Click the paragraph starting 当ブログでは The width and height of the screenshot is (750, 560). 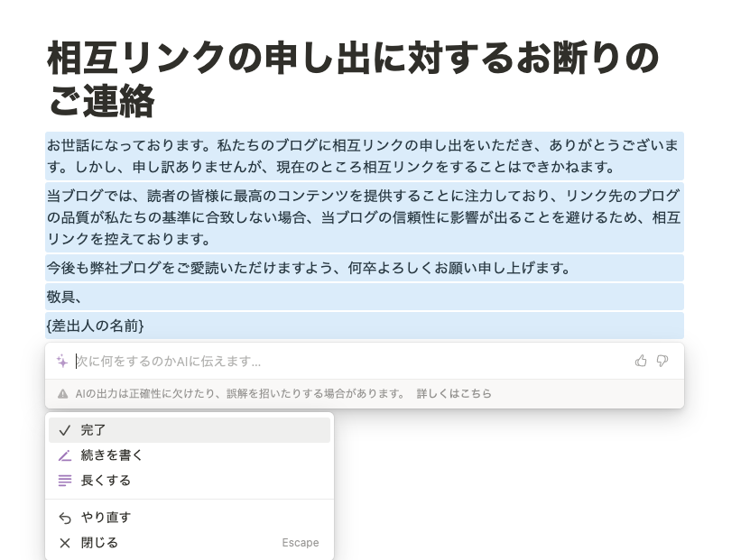(x=365, y=217)
